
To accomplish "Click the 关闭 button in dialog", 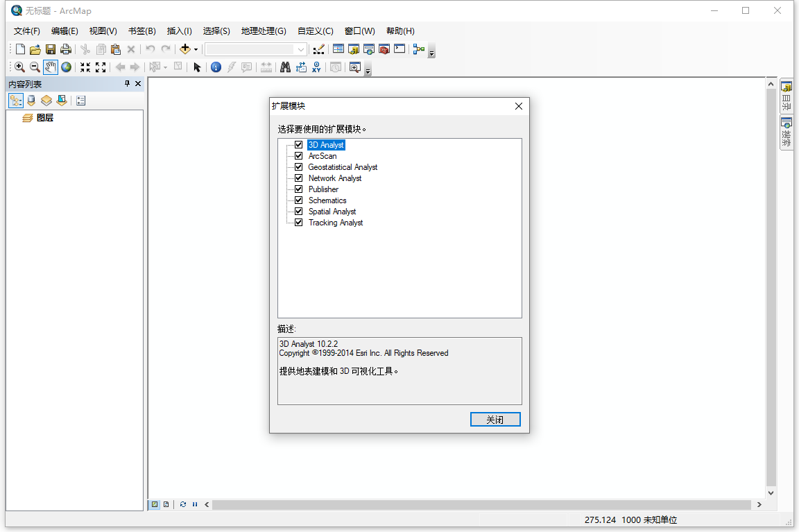I will pyautogui.click(x=495, y=420).
